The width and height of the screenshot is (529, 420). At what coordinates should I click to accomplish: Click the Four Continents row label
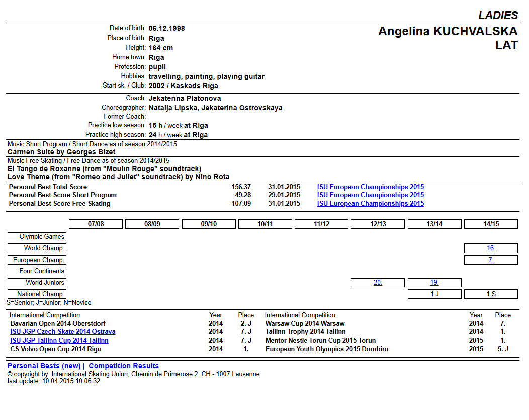tap(37, 271)
